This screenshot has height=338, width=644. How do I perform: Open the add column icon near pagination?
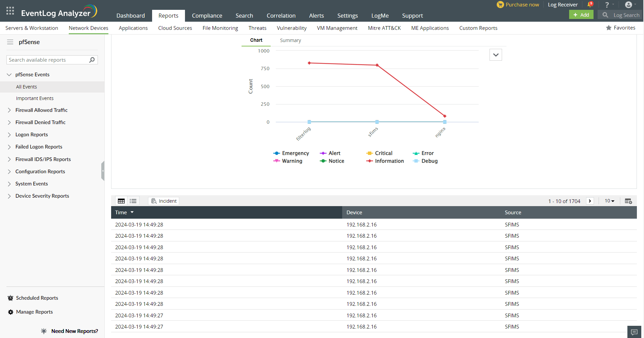tap(628, 201)
